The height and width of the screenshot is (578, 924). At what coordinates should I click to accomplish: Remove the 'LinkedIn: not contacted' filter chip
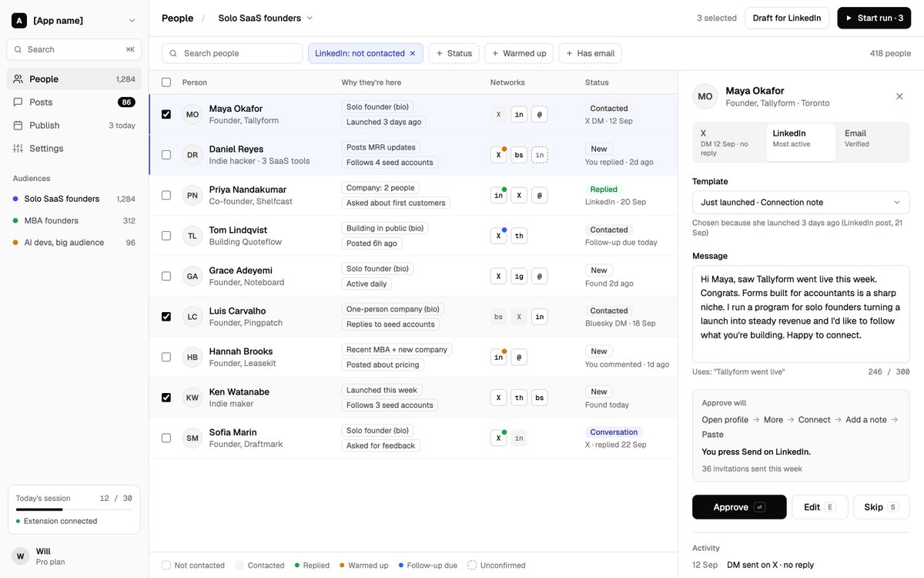point(412,53)
